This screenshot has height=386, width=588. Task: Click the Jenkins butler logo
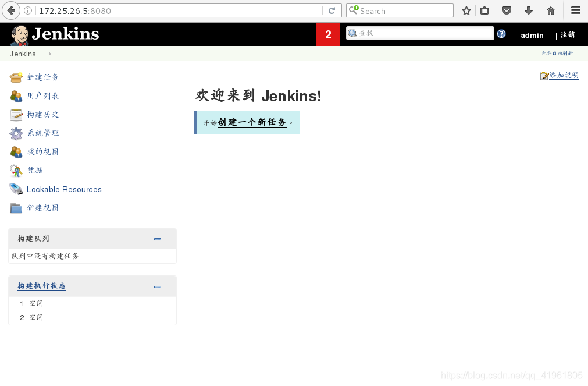click(20, 36)
